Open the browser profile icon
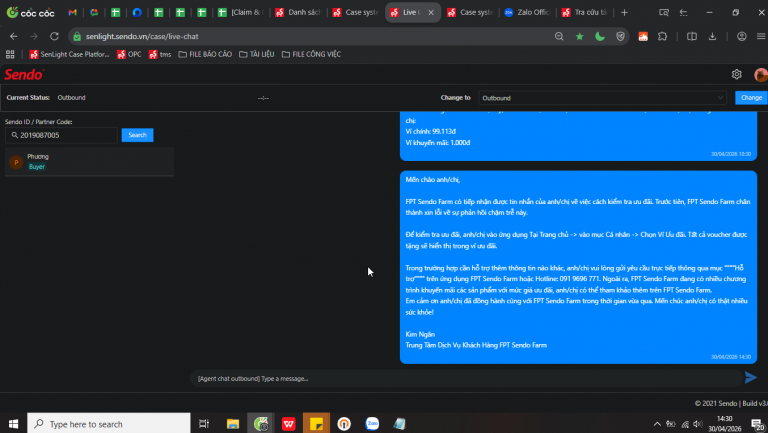This screenshot has height=433, width=768. click(742, 36)
